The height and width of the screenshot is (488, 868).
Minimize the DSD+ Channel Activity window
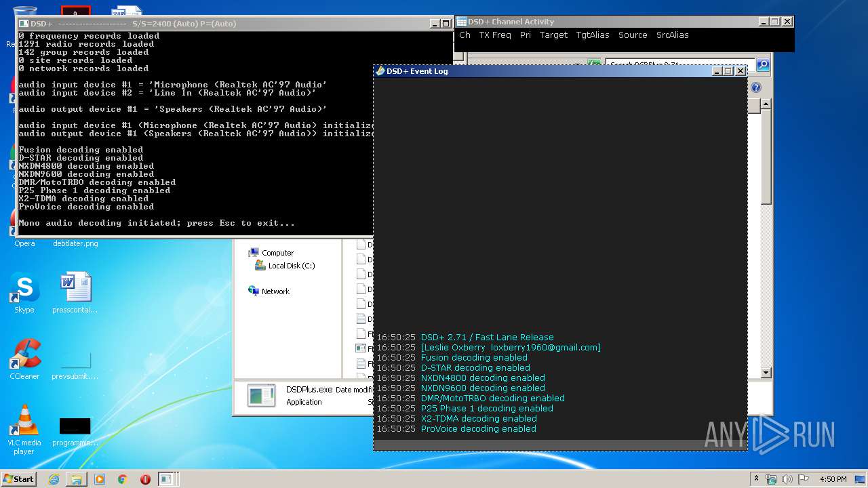(x=764, y=22)
